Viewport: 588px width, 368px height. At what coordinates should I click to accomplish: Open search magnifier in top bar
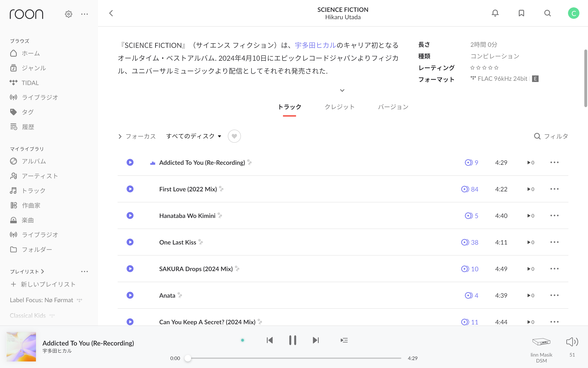click(x=547, y=13)
